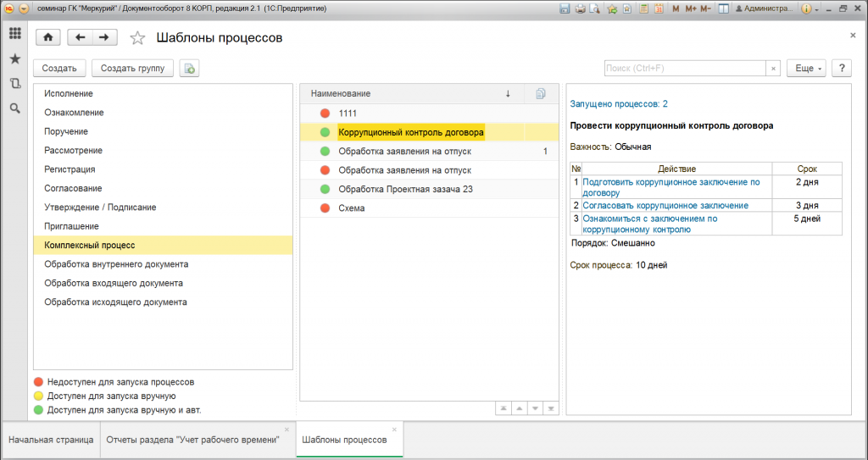Click the printer icon in title bar

[x=580, y=8]
